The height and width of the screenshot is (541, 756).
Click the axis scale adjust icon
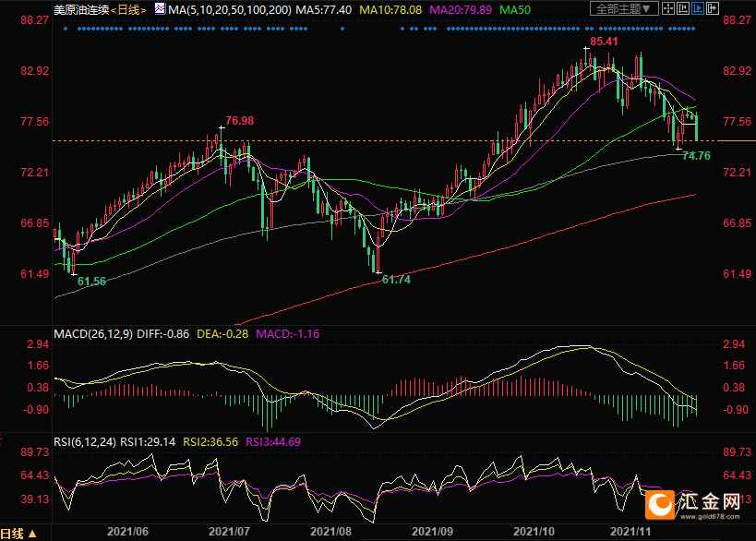point(683,8)
